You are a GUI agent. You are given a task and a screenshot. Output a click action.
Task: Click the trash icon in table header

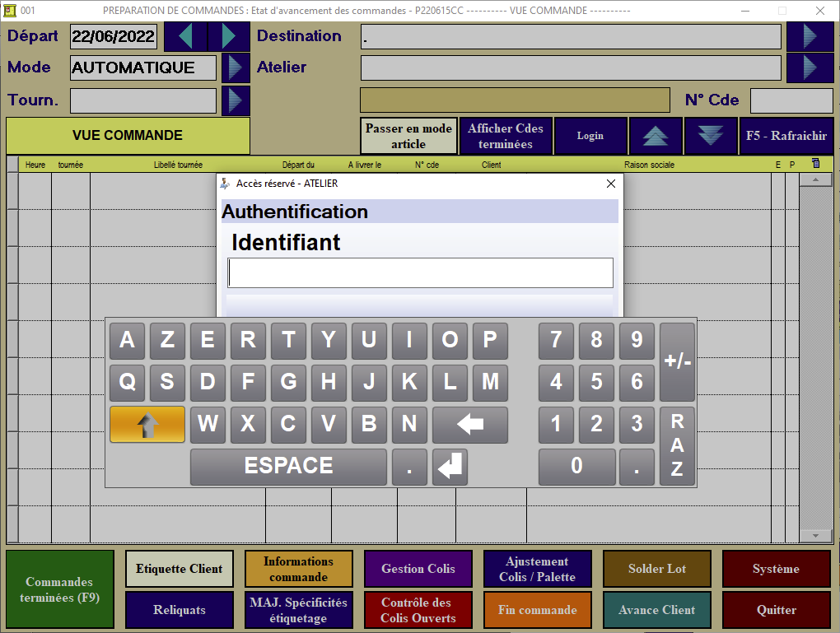(x=815, y=164)
